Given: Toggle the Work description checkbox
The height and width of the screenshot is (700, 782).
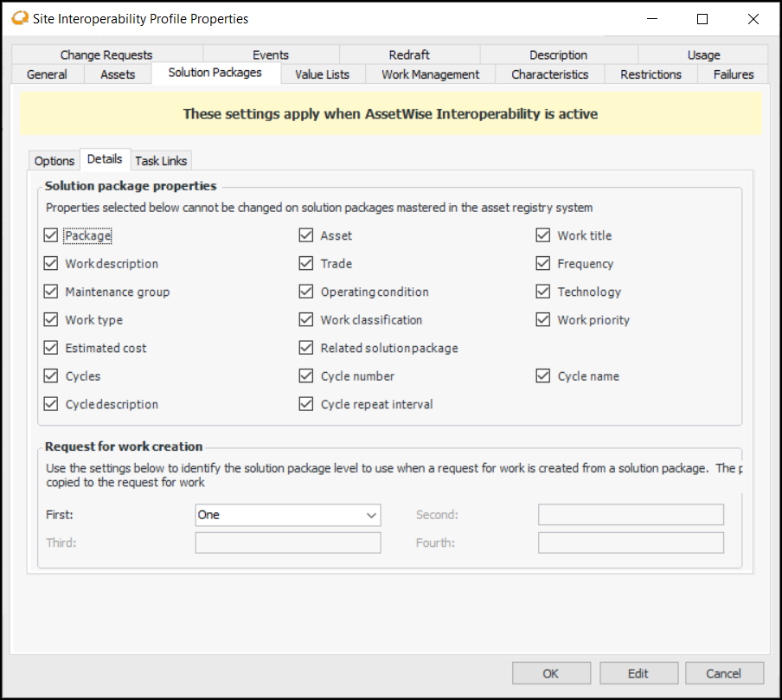Looking at the screenshot, I should click(x=51, y=264).
